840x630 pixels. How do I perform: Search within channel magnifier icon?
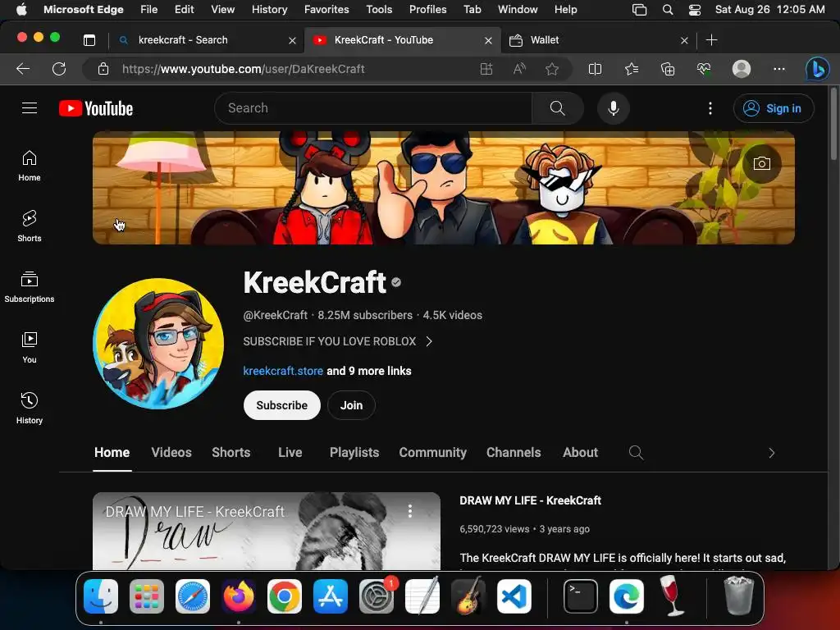tap(636, 453)
